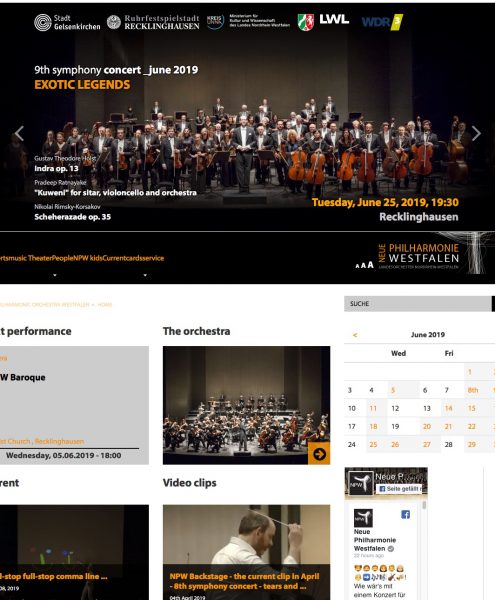Screen dimensions: 495x600
Task: Expand the submenu arrow under music Theater
Action: (x=55, y=275)
